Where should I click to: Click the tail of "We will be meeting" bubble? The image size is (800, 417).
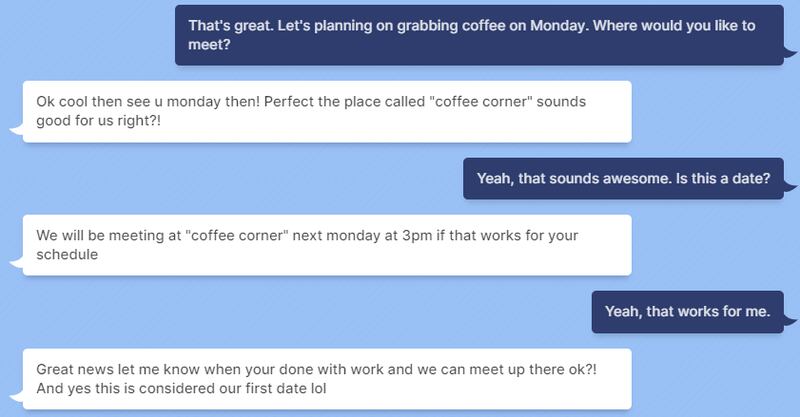[14, 264]
